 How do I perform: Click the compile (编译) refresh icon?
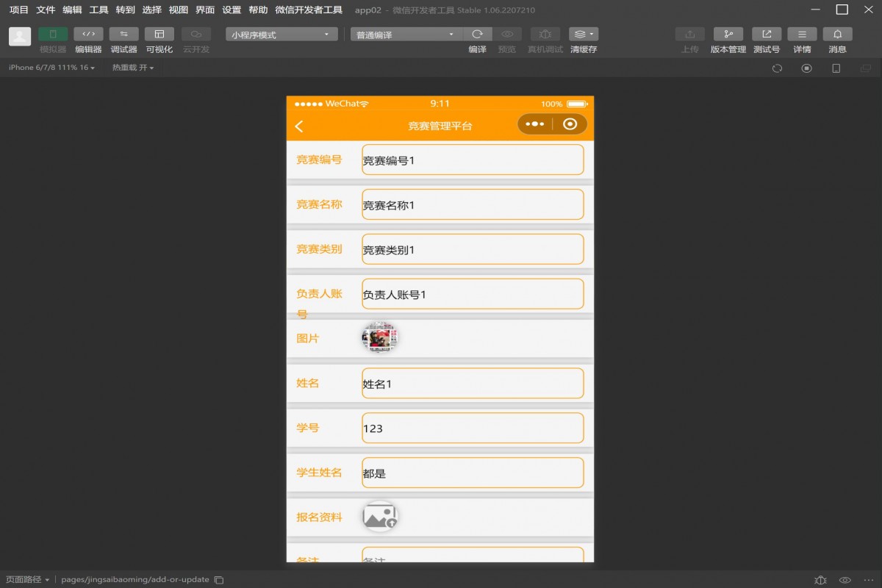point(477,35)
